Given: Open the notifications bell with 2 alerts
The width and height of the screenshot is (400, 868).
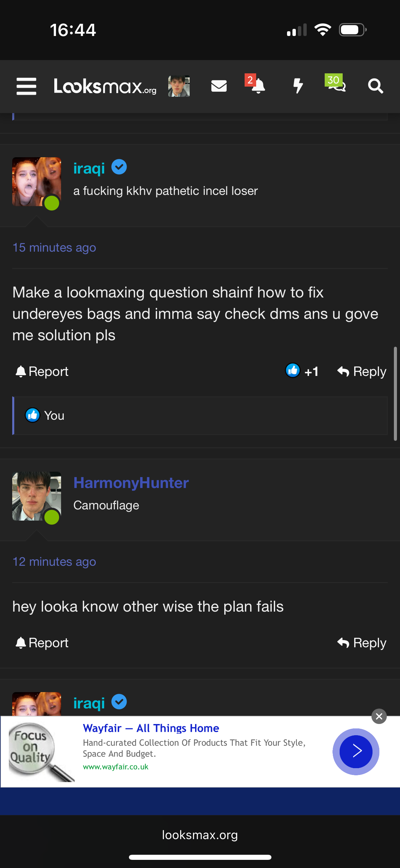Looking at the screenshot, I should pyautogui.click(x=258, y=86).
